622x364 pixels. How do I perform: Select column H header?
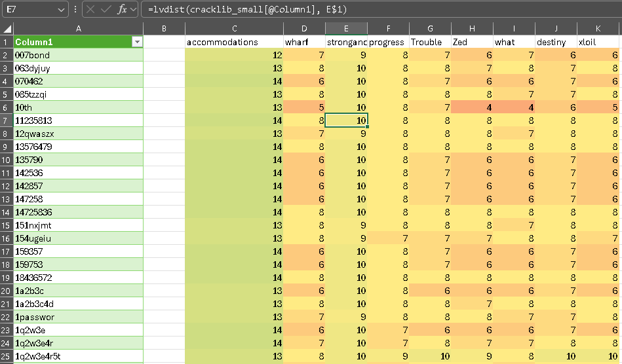(x=472, y=29)
